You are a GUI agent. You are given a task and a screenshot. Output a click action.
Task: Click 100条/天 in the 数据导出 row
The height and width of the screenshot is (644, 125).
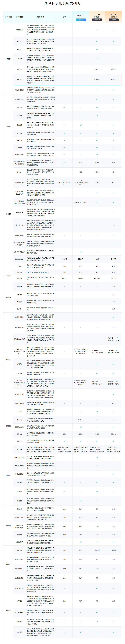[x=97, y=550]
